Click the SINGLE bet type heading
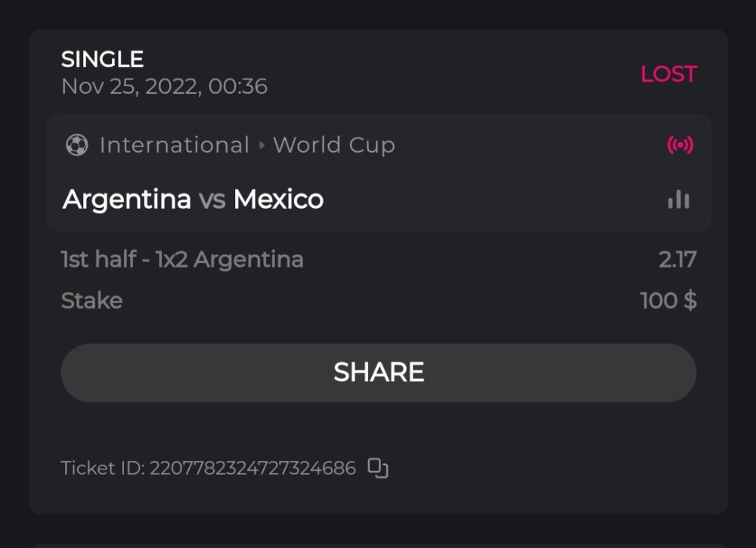 point(102,59)
